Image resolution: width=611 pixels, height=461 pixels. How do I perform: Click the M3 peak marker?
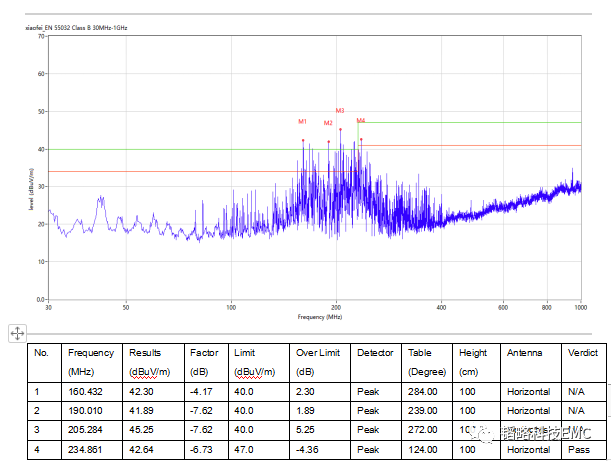(340, 110)
